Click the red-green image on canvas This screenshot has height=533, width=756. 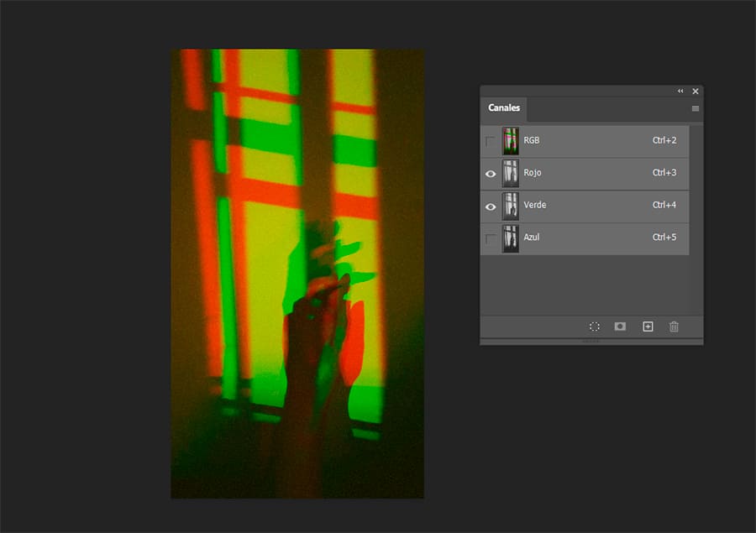[297, 274]
